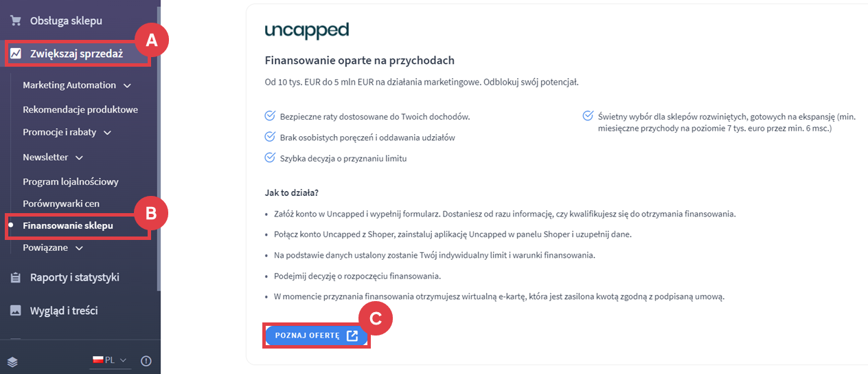The height and width of the screenshot is (374, 868).
Task: Select Finansowanie sklepu in the sidebar
Action: click(x=68, y=225)
